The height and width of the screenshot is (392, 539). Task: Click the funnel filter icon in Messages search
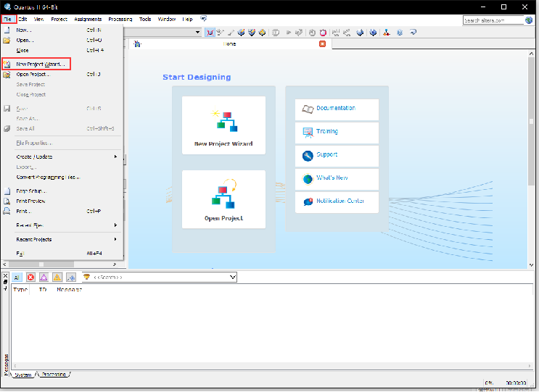(86, 277)
